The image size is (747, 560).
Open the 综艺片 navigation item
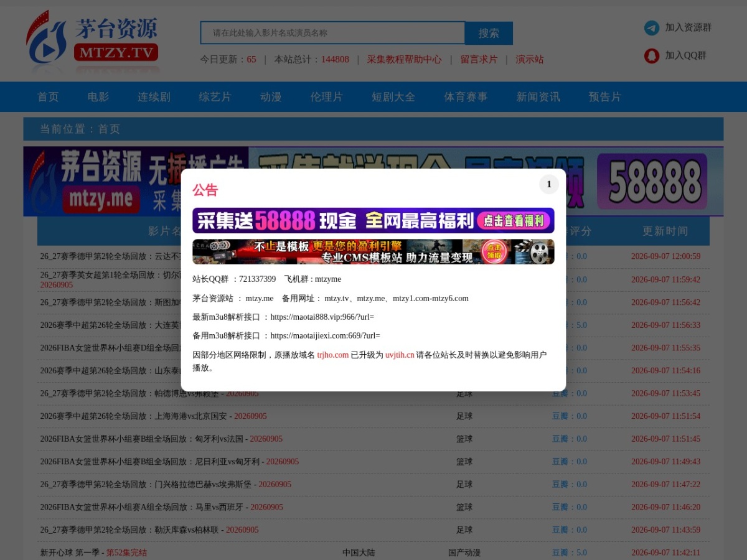[x=215, y=97]
